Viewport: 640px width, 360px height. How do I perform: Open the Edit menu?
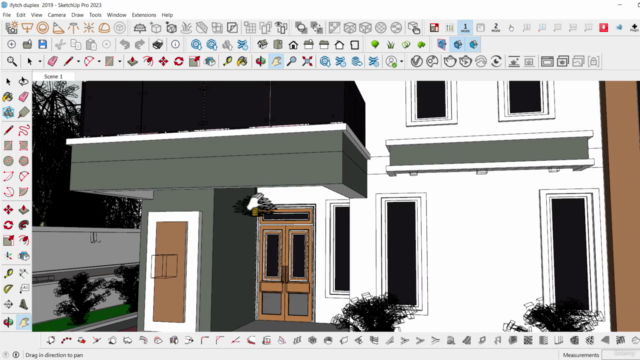tap(21, 15)
